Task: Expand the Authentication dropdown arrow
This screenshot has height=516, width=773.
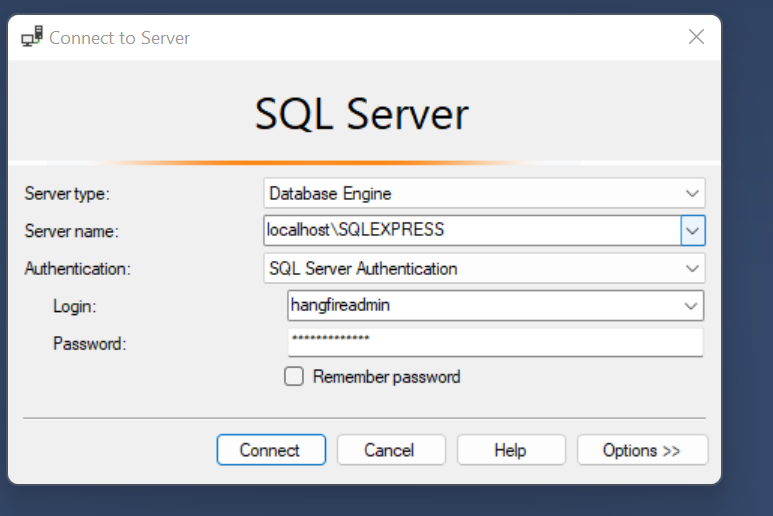Action: [692, 269]
